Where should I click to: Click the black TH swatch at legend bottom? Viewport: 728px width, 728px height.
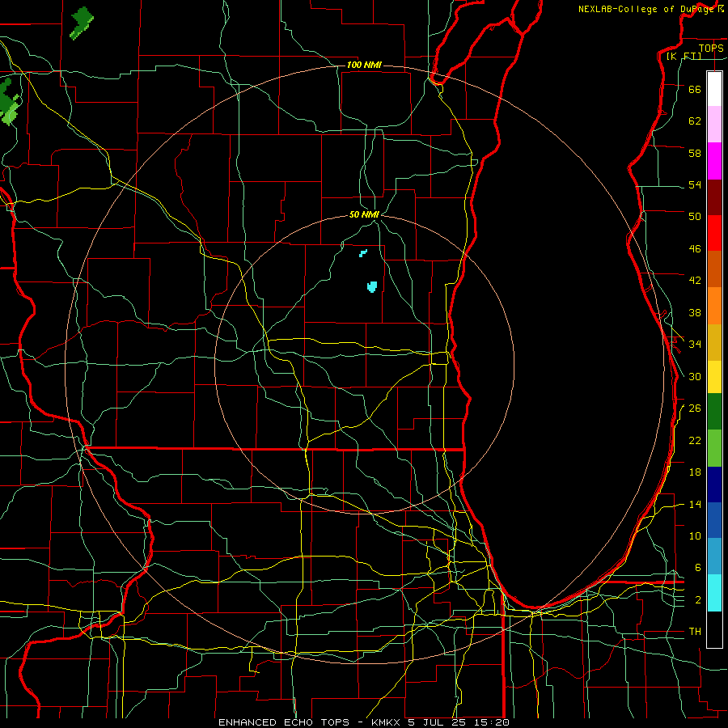coord(714,629)
